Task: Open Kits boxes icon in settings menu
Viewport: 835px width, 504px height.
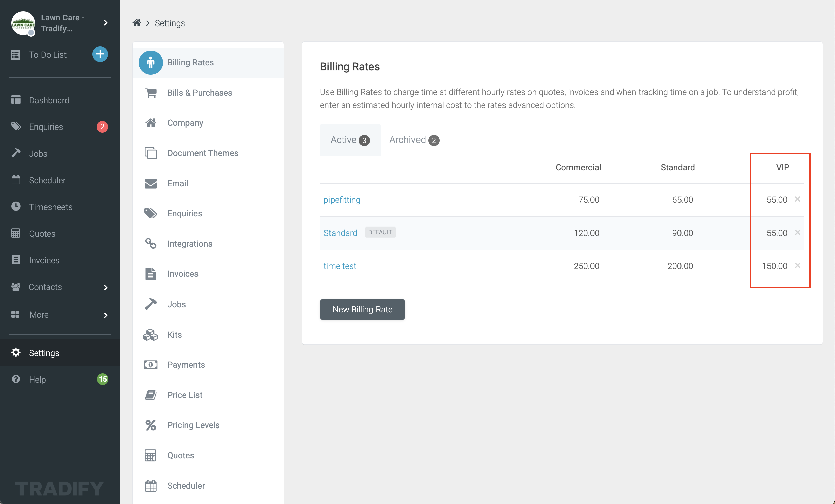Action: [150, 335]
